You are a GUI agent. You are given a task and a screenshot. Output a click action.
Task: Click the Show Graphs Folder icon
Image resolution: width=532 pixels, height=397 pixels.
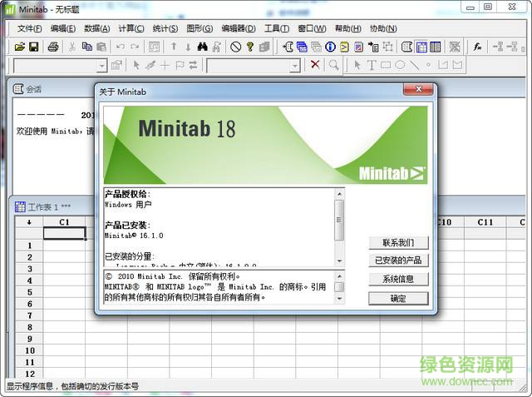click(316, 47)
